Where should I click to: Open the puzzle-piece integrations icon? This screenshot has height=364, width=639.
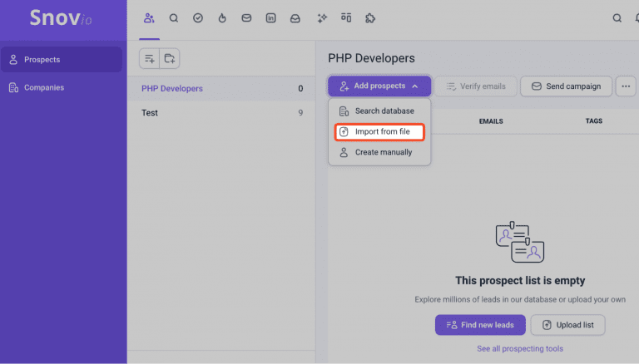coord(370,18)
